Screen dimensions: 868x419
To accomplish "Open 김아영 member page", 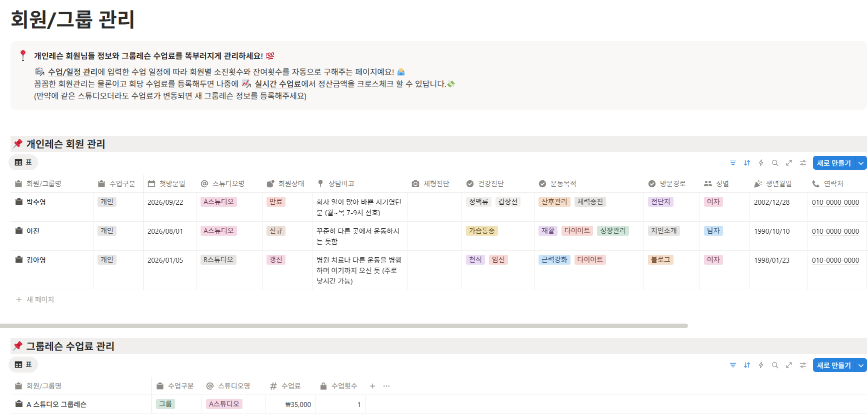I will tap(36, 260).
